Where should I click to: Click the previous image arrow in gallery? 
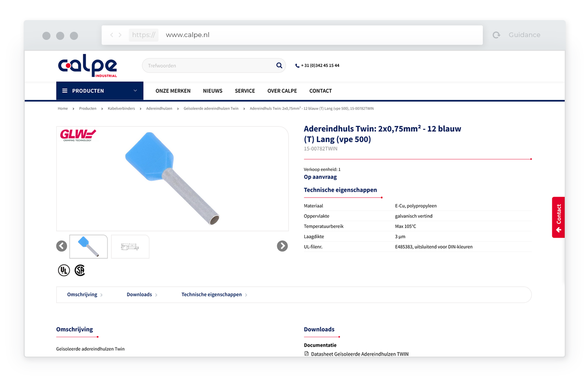tap(62, 246)
